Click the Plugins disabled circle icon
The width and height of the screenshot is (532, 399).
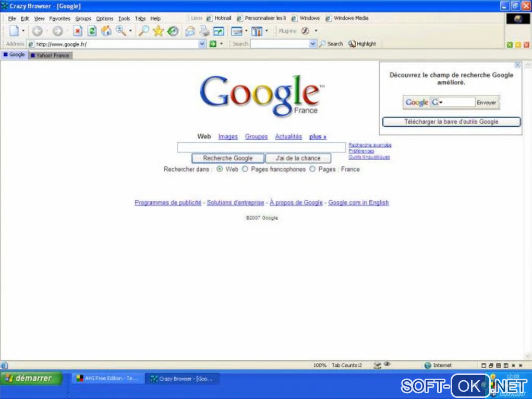305,31
